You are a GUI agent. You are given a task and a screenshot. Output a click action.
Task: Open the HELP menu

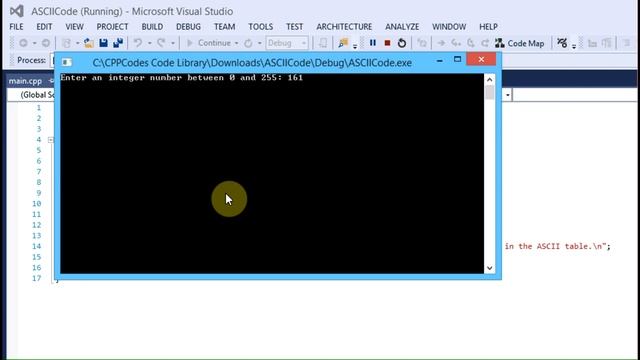coord(488,27)
